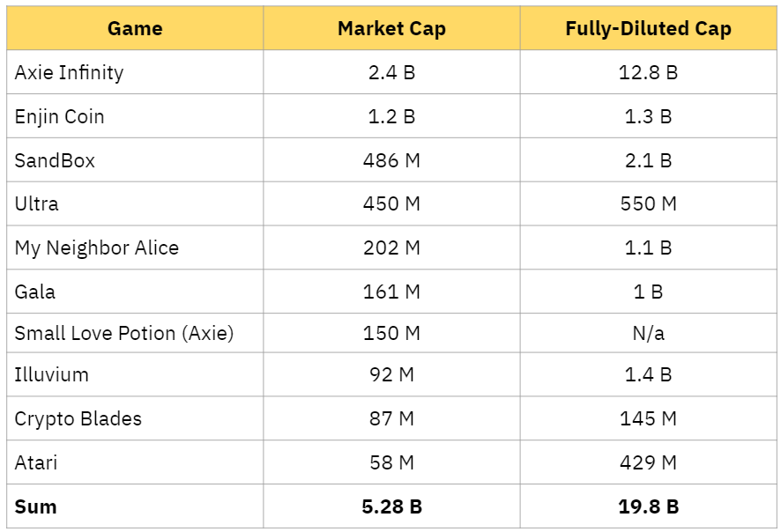The width and height of the screenshot is (781, 532).
Task: Click the Fully-Diluted Cap column header
Action: [648, 29]
